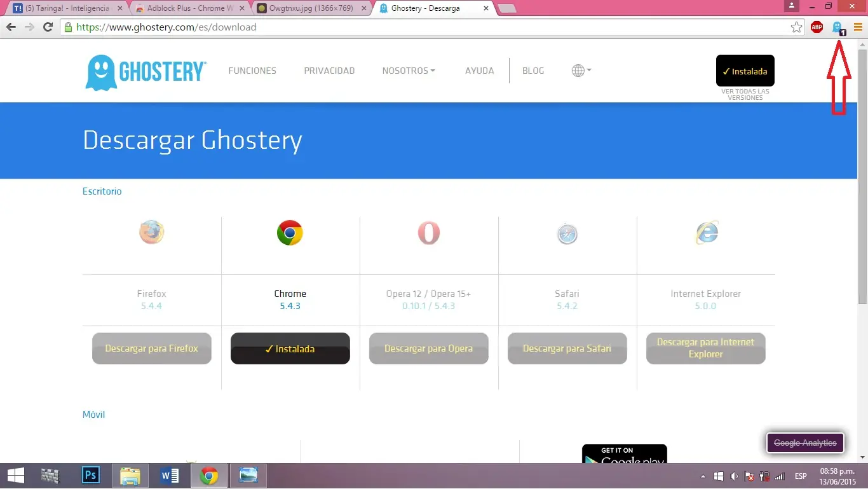Bookmark this page with the star icon
This screenshot has width=868, height=489.
pyautogui.click(x=796, y=27)
